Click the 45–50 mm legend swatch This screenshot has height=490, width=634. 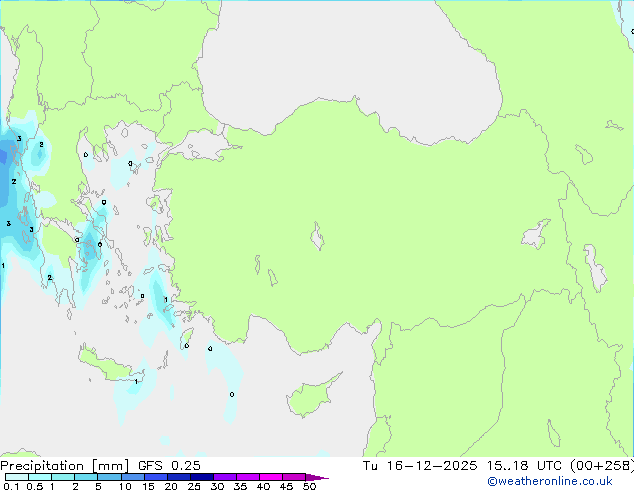(294, 477)
